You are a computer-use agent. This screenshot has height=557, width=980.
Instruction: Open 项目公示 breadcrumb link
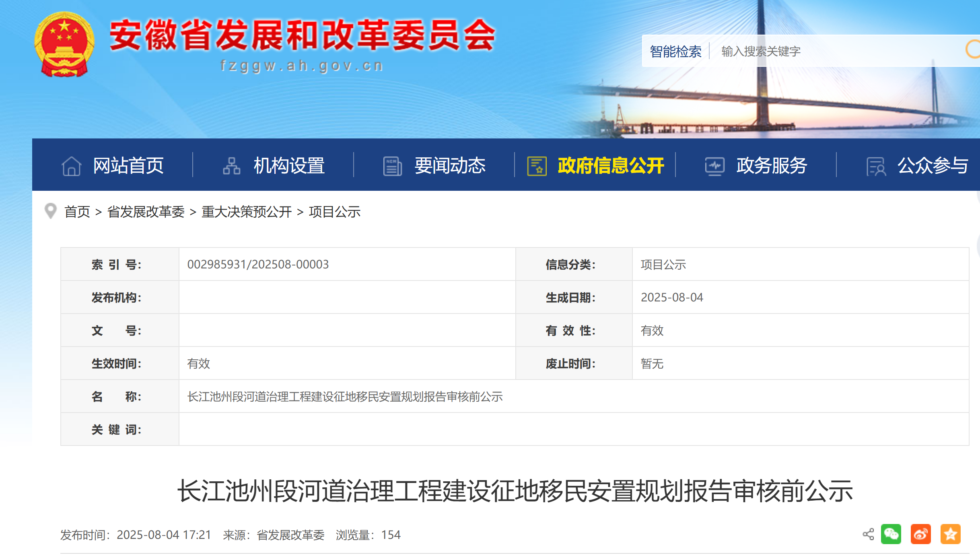click(x=334, y=212)
